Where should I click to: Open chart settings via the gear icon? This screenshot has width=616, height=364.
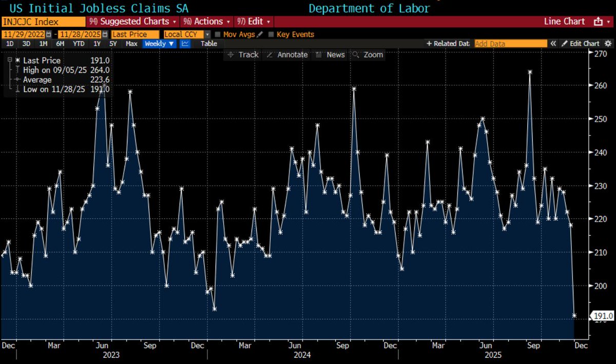[x=608, y=43]
